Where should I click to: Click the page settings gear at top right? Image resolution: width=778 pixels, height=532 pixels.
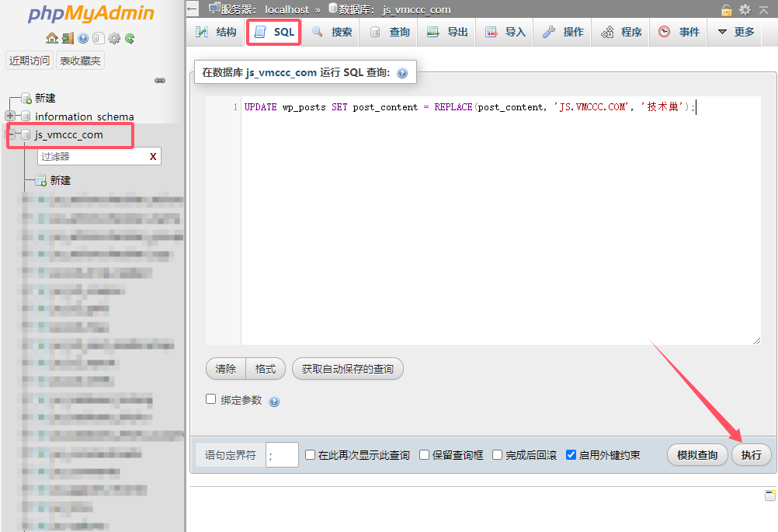coord(745,10)
